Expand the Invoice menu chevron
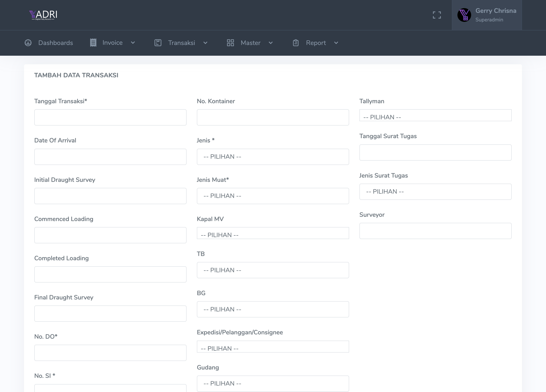 pyautogui.click(x=133, y=43)
